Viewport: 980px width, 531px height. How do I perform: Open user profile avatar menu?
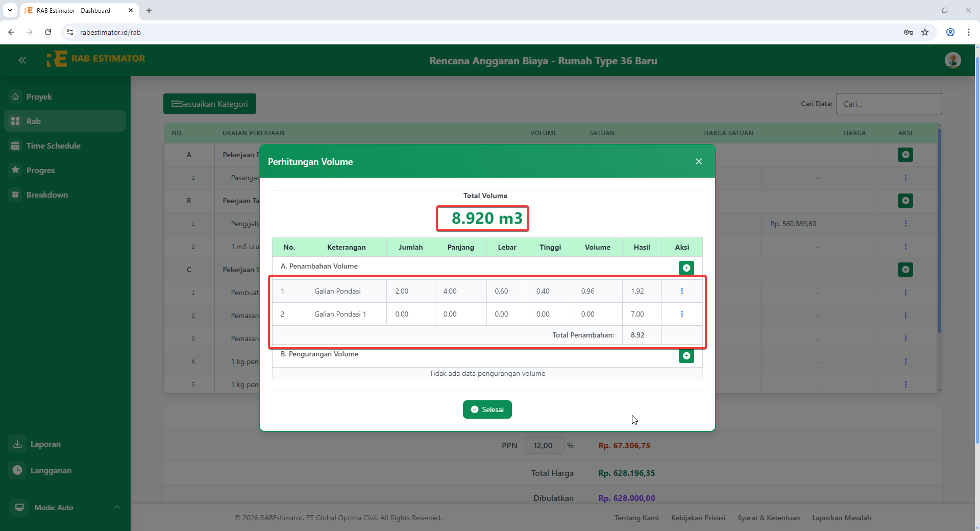point(952,60)
